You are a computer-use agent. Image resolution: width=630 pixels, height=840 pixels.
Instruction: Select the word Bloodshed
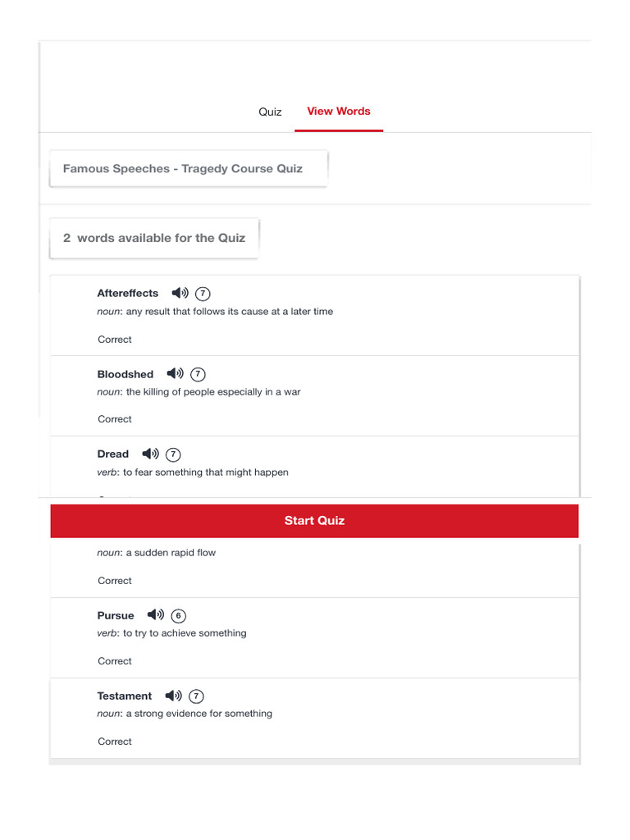[126, 374]
